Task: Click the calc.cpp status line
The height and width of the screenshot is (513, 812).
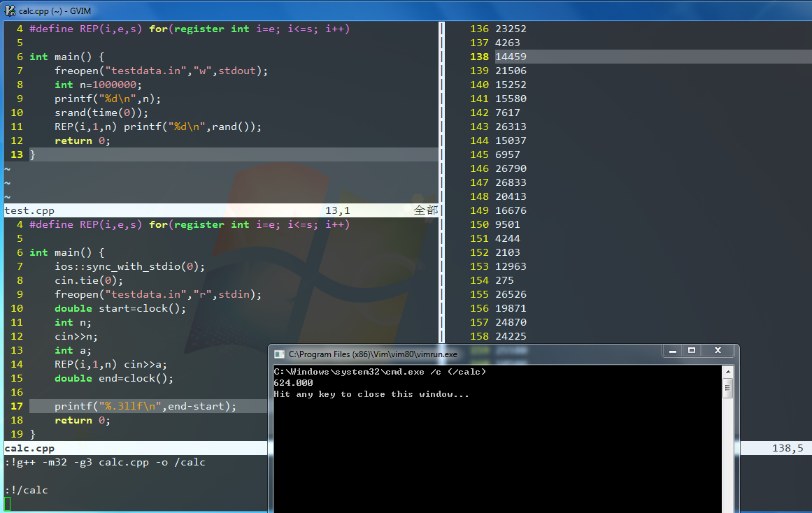Action: (x=136, y=448)
